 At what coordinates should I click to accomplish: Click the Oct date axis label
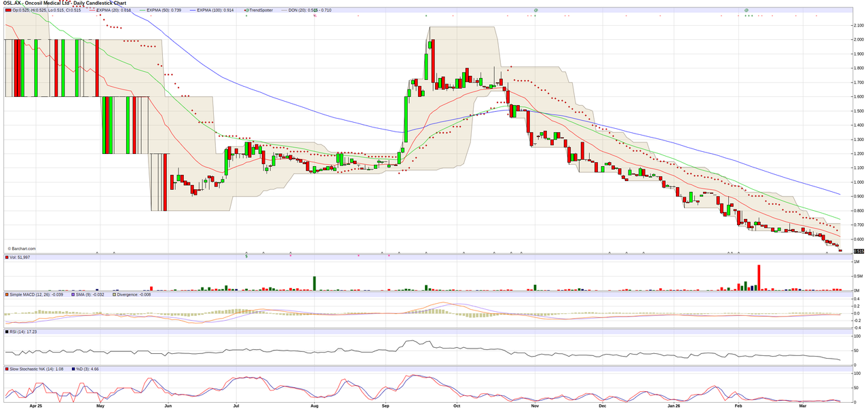pos(457,406)
